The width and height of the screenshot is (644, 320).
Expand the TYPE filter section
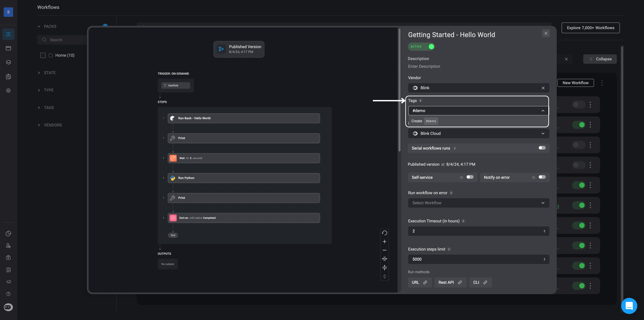39,90
